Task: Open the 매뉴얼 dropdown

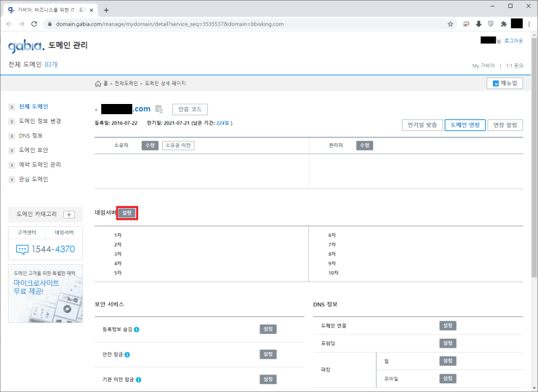Action: point(504,83)
